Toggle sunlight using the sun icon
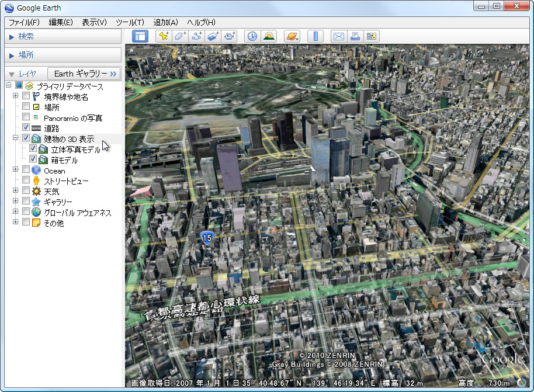Viewport: 534px width, 392px height. [x=268, y=36]
